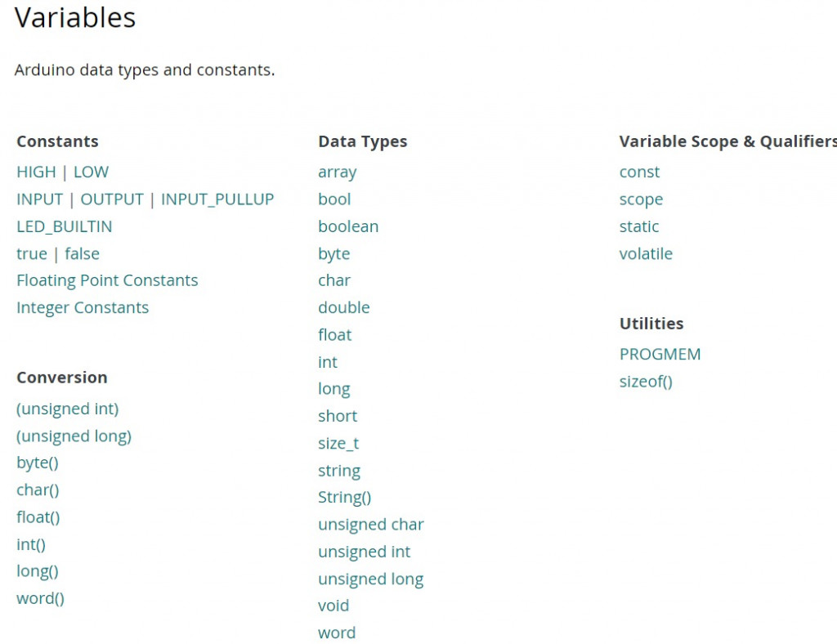Go to the double data type
This screenshot has width=837, height=644.
coord(343,307)
